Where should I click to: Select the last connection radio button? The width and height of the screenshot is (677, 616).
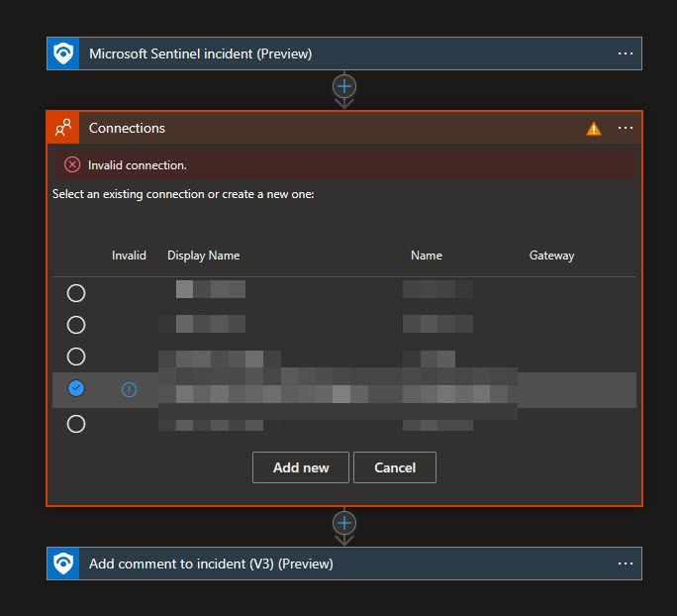tap(76, 424)
